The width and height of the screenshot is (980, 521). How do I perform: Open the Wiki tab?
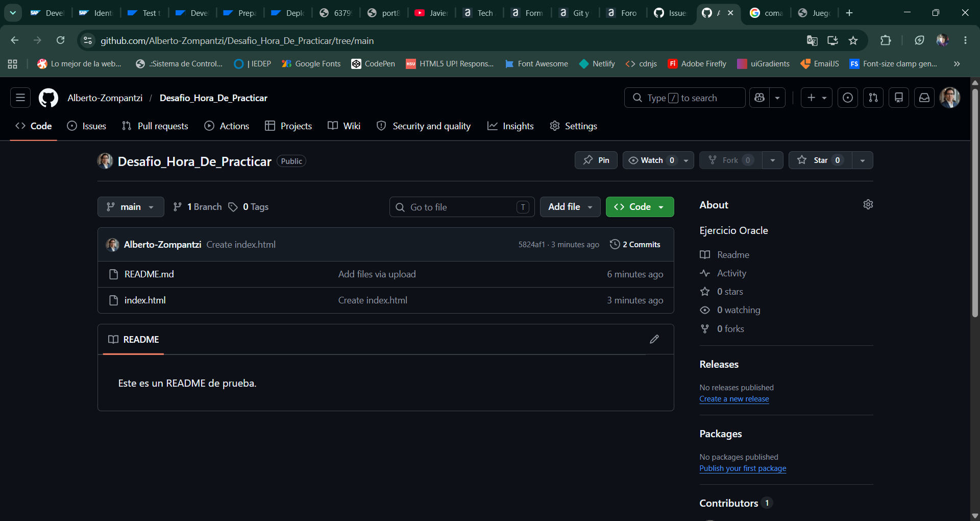344,126
